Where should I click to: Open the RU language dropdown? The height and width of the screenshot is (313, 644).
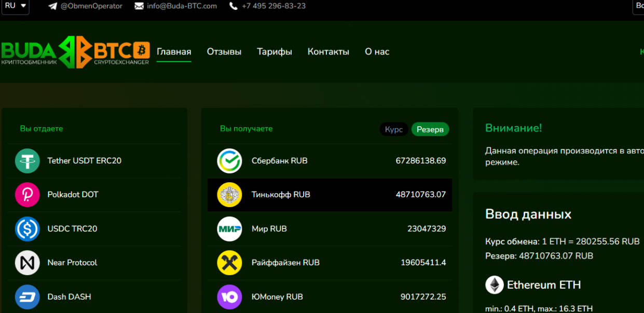[15, 6]
